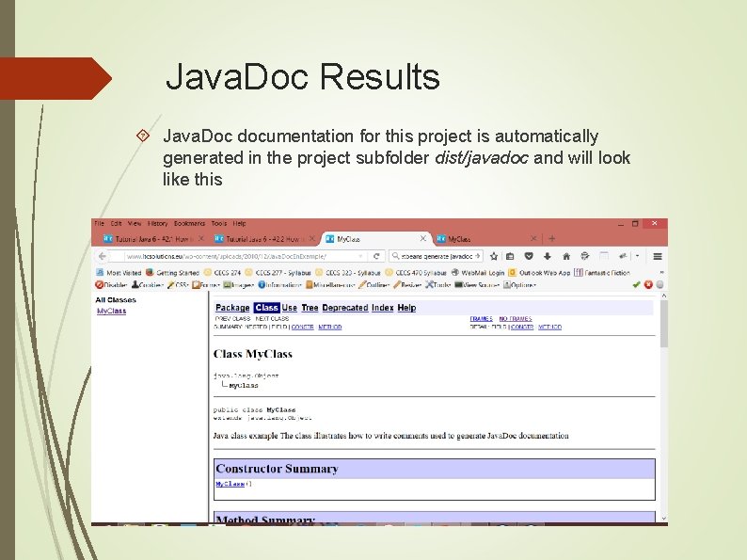Click the Package link in the JavaDoc nav
This screenshot has height=560, width=747.
232,308
